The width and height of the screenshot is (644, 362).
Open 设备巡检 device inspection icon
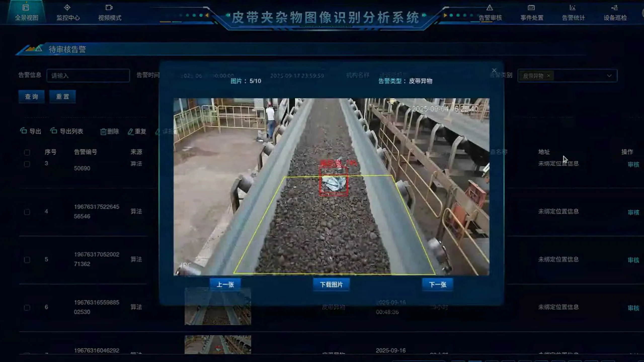[x=615, y=8]
